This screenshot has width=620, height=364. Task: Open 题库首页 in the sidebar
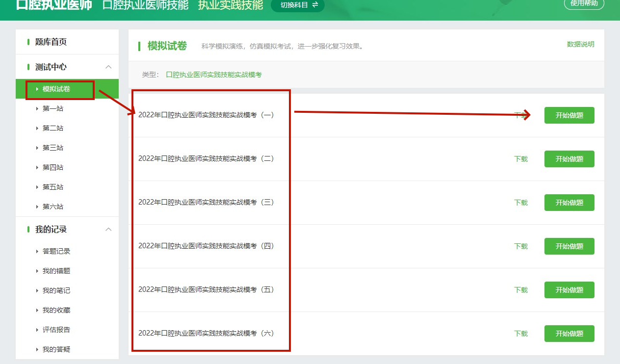click(51, 42)
